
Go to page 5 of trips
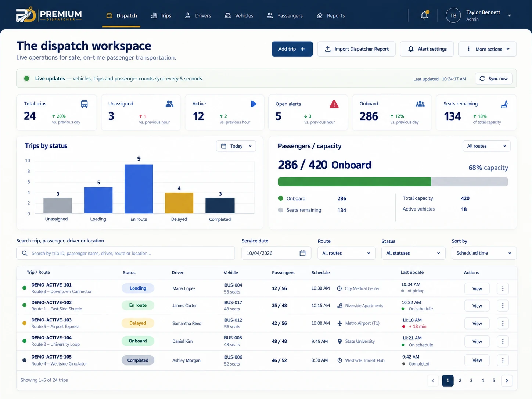493,381
